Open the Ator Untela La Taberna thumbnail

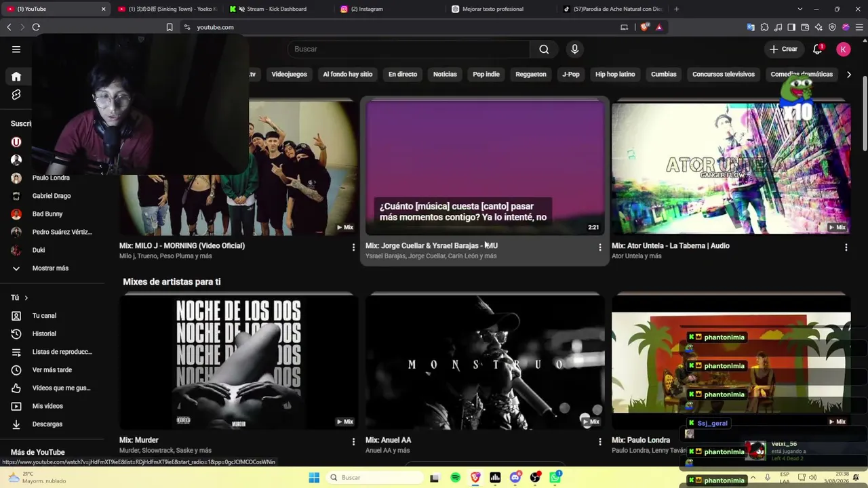(731, 167)
